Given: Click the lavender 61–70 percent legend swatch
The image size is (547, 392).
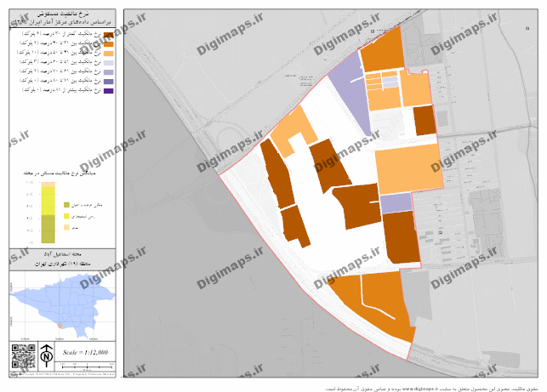Looking at the screenshot, I should tap(109, 72).
